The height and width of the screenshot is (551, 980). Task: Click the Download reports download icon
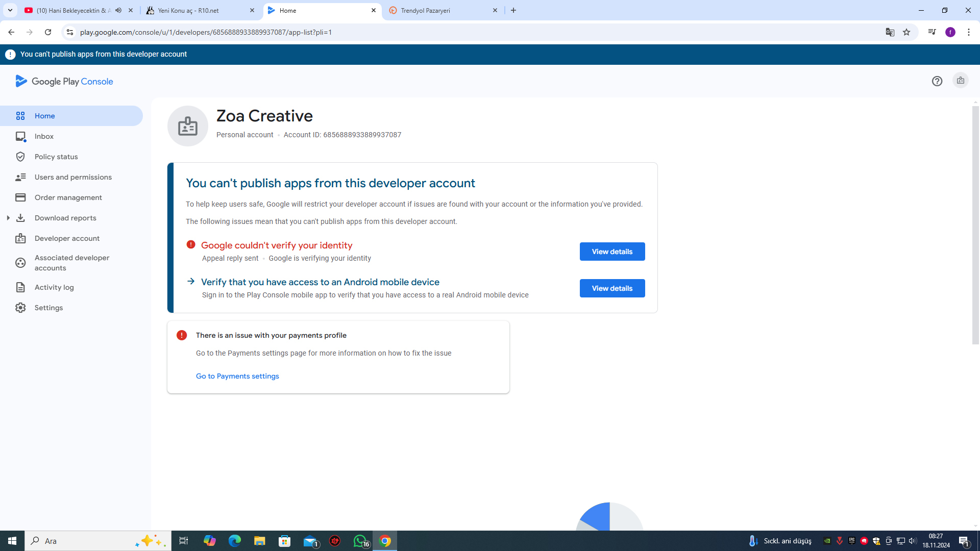[20, 218]
